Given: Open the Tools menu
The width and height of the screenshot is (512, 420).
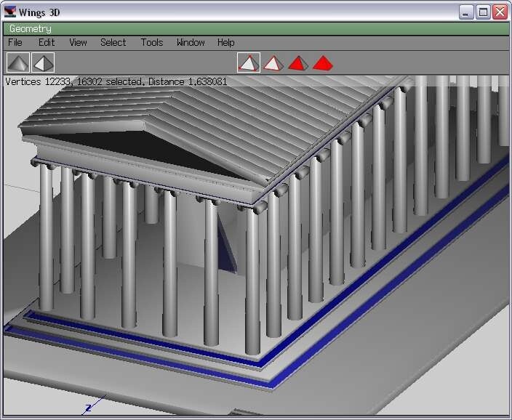Looking at the screenshot, I should point(151,43).
